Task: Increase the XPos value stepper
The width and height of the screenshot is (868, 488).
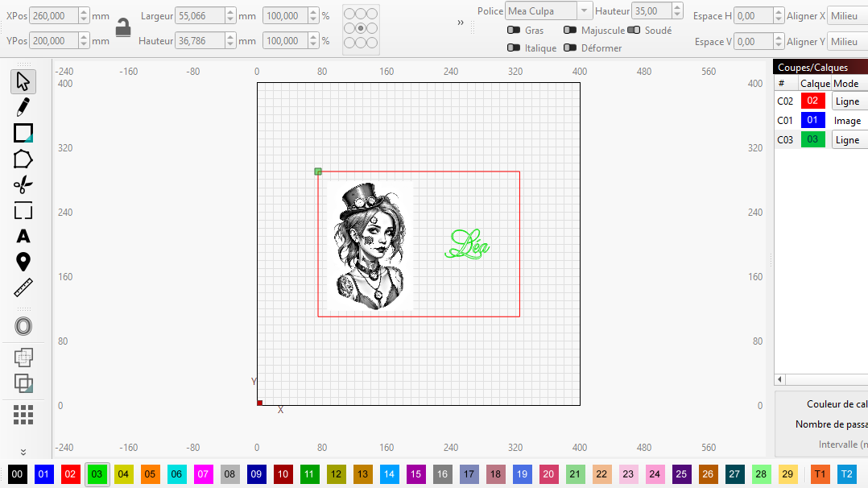Action: pos(84,11)
